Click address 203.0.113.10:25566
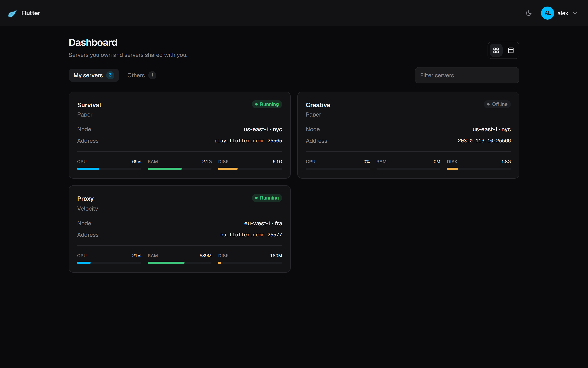Viewport: 588px width, 368px height. coord(484,141)
